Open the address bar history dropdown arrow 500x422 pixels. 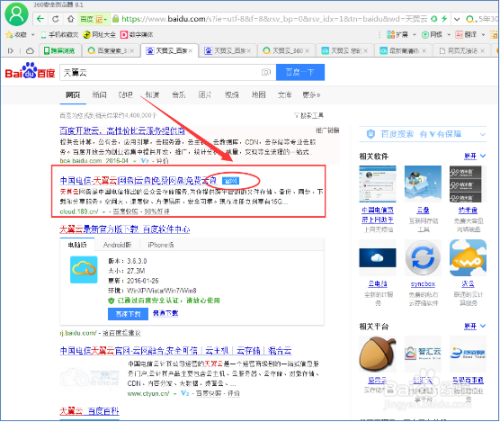[x=457, y=19]
